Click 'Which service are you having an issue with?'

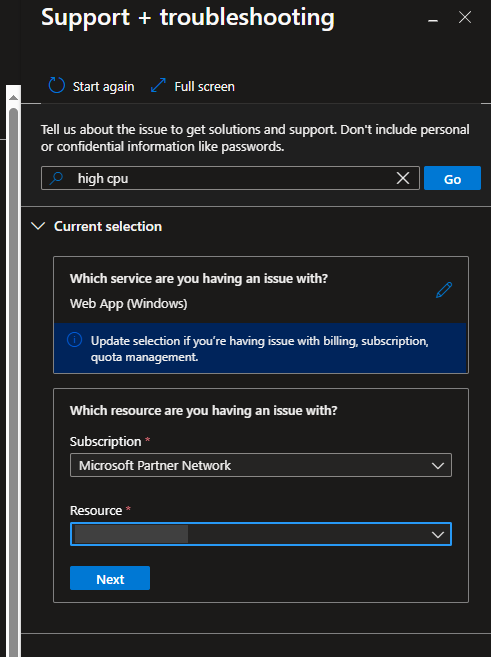(199, 279)
